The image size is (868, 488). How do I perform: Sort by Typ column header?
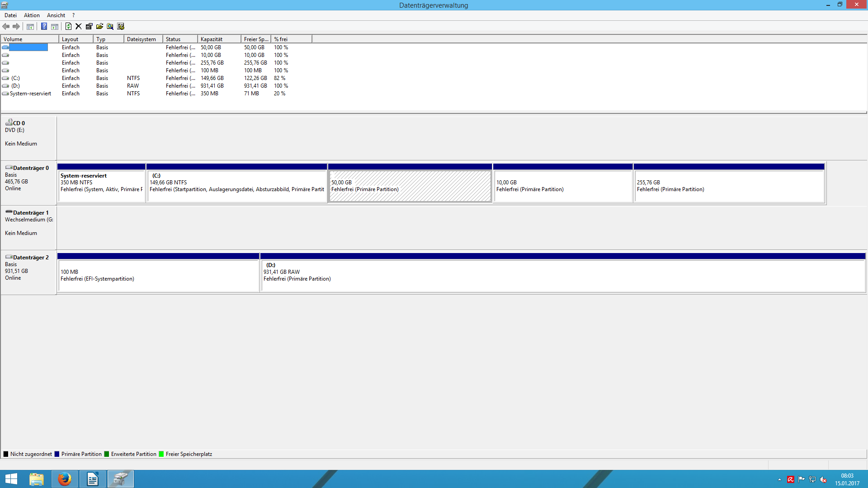pos(108,39)
